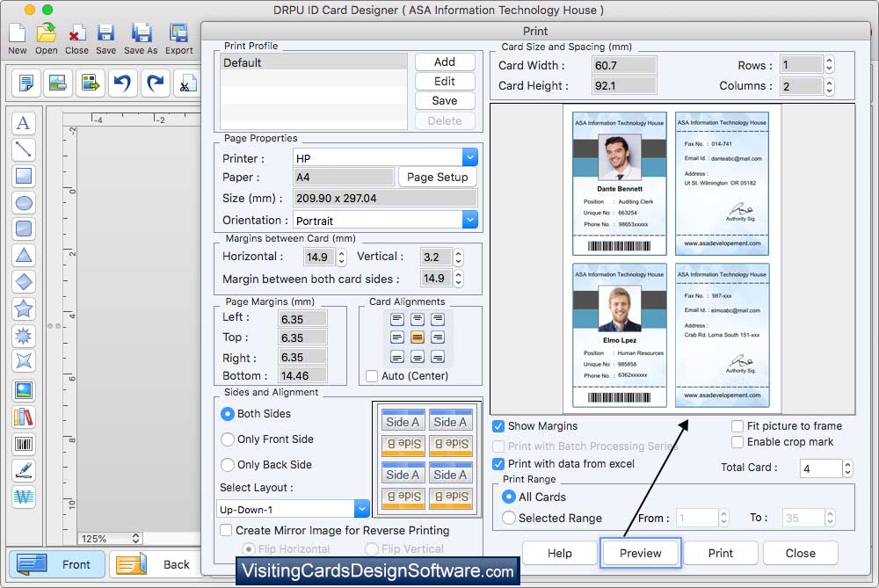Adjust the Vertical margin stepper
Screen dimensions: 879x588
pyautogui.click(x=458, y=258)
